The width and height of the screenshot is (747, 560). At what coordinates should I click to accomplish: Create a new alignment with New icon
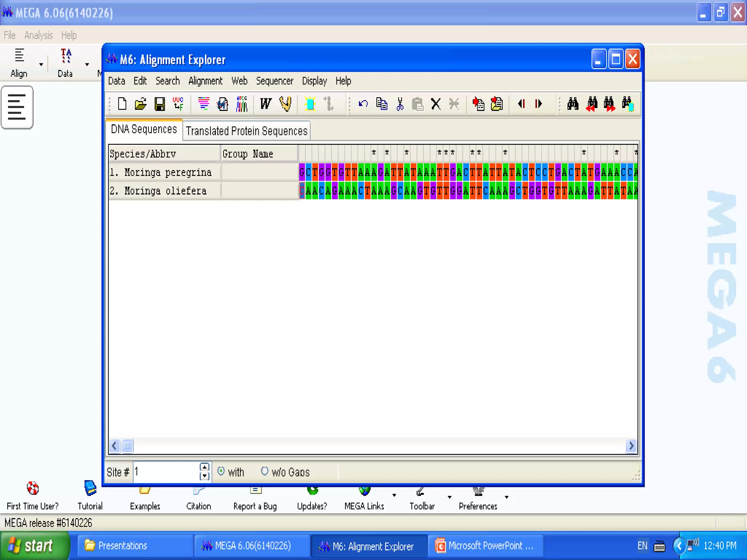[122, 104]
